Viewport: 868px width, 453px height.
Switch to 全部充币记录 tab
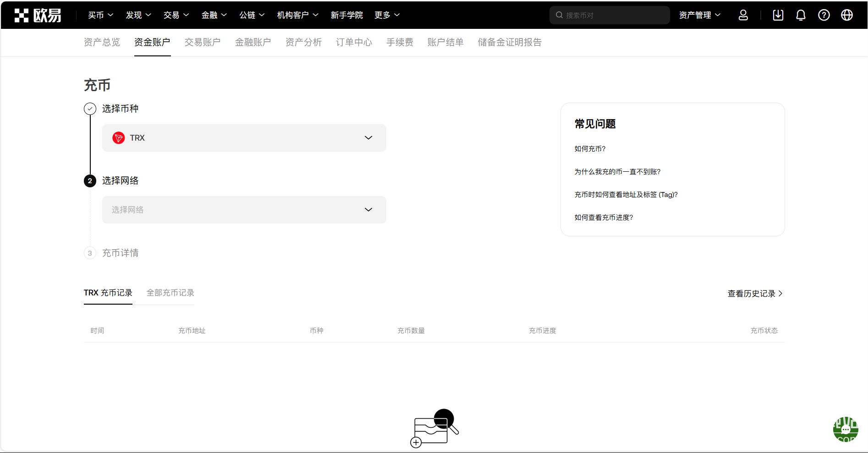170,293
